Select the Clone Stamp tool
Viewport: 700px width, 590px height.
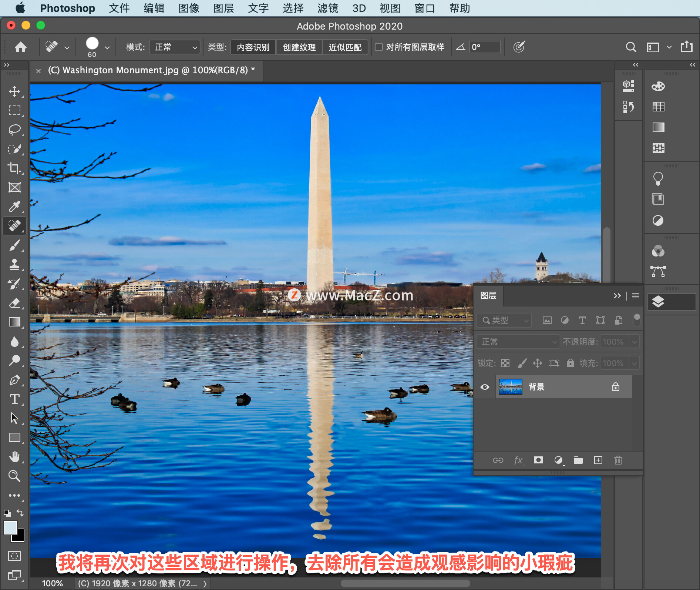click(x=14, y=264)
